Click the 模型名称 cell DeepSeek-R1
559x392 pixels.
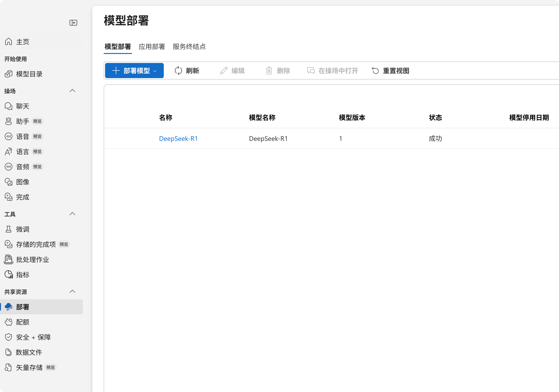pos(268,138)
